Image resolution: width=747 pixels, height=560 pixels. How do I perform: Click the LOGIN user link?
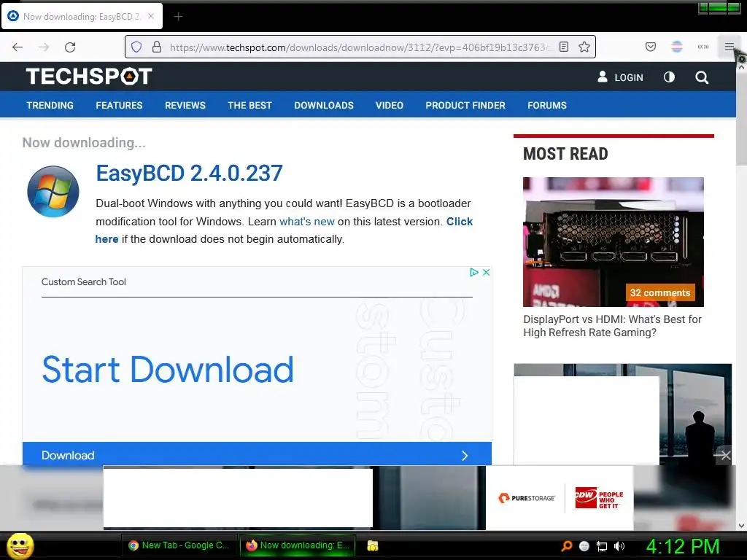pyautogui.click(x=620, y=77)
